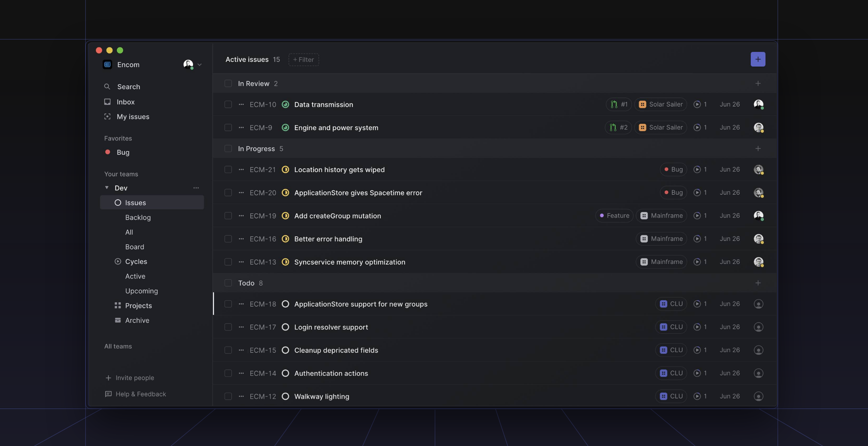Open the Bug favorite

tap(117, 152)
